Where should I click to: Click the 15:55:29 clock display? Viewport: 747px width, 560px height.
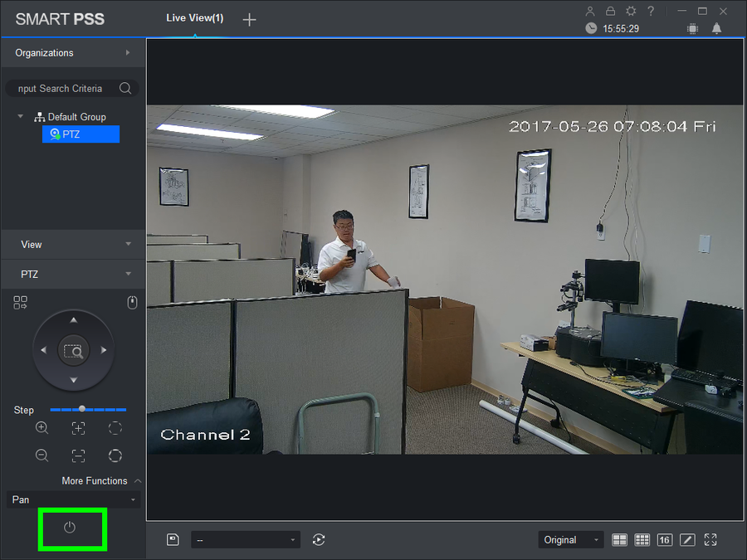click(620, 28)
